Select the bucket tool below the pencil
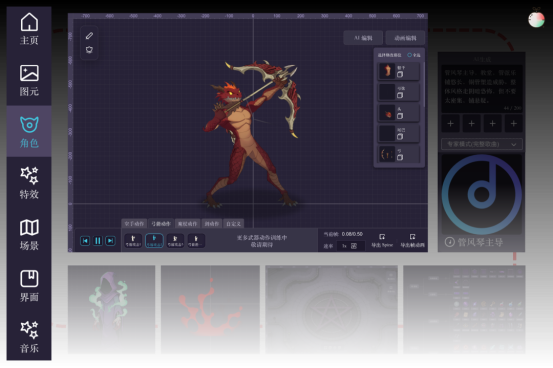Screen dimensions: 553x368 (89, 50)
